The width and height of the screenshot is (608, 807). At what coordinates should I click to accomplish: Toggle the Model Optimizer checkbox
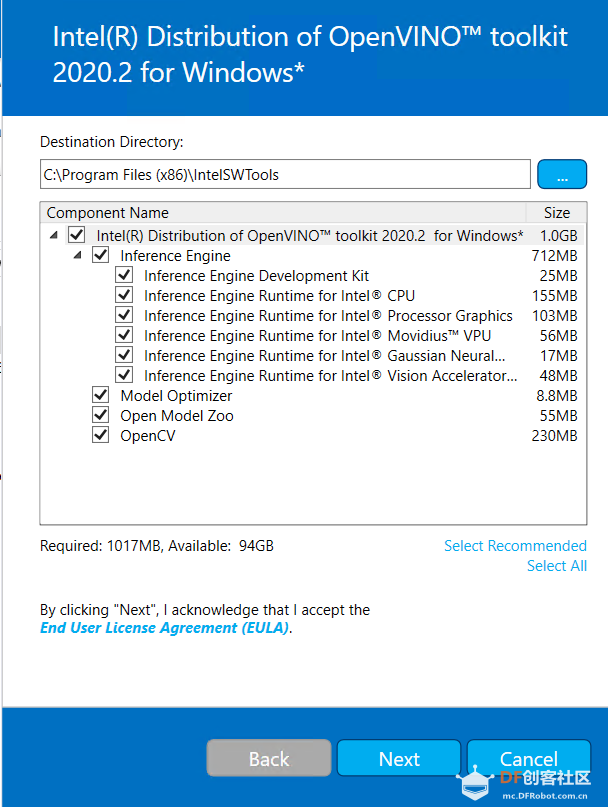(100, 395)
